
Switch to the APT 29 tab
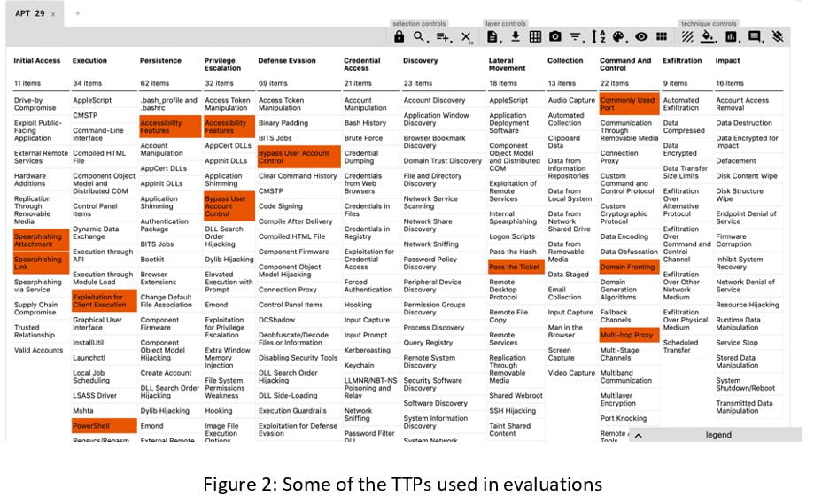27,14
